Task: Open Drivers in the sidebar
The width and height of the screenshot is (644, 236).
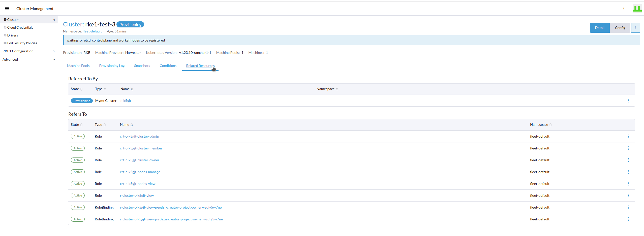Action: pyautogui.click(x=29, y=35)
